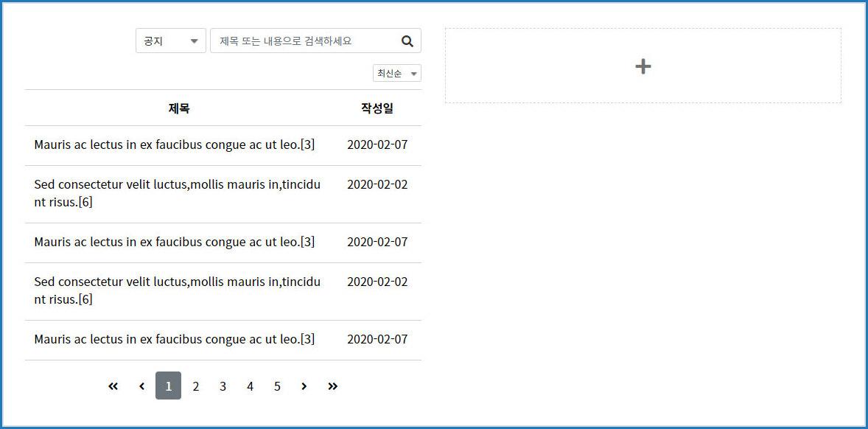Viewport: 868px width, 429px height.
Task: Jump to first page with double-left arrow
Action: click(x=113, y=386)
